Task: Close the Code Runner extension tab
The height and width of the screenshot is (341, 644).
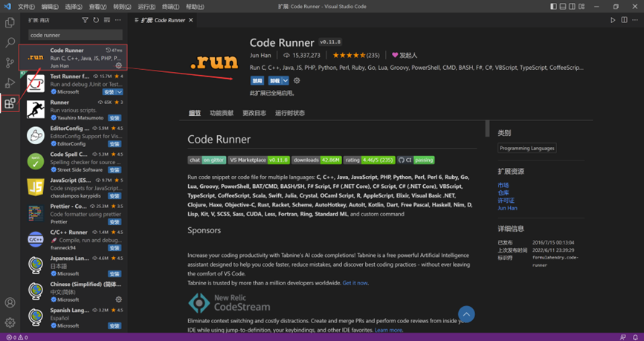Action: [190, 20]
